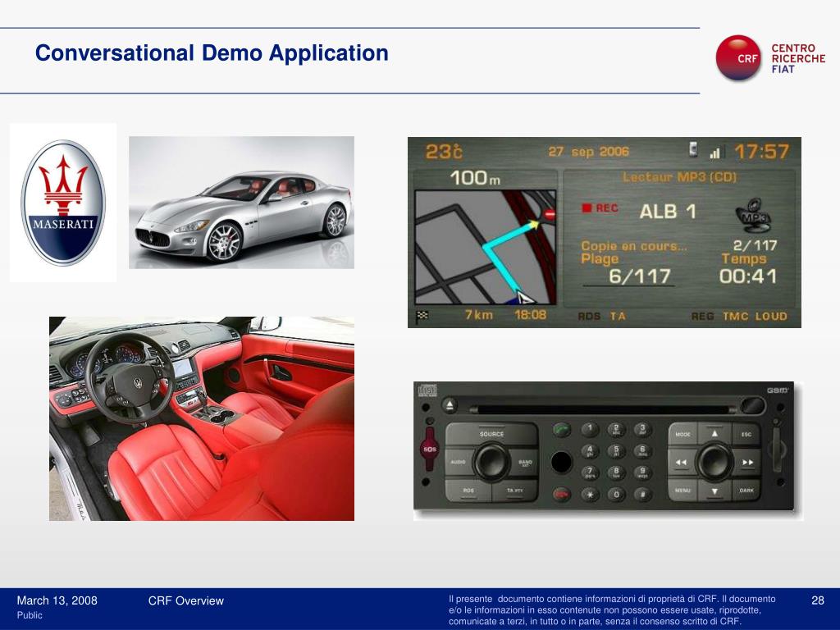Click the 'ALB 1' album label
This screenshot has height=630, width=840.
coord(668,212)
